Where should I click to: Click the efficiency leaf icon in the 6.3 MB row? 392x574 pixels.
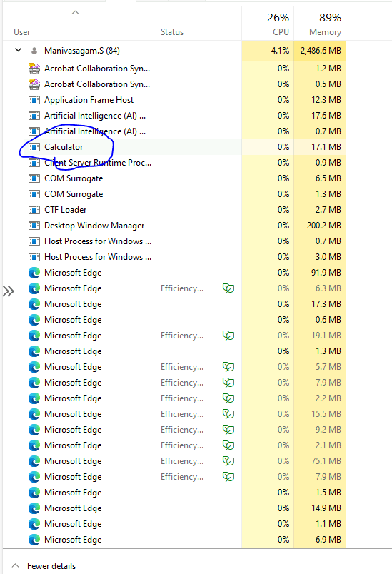(x=228, y=288)
